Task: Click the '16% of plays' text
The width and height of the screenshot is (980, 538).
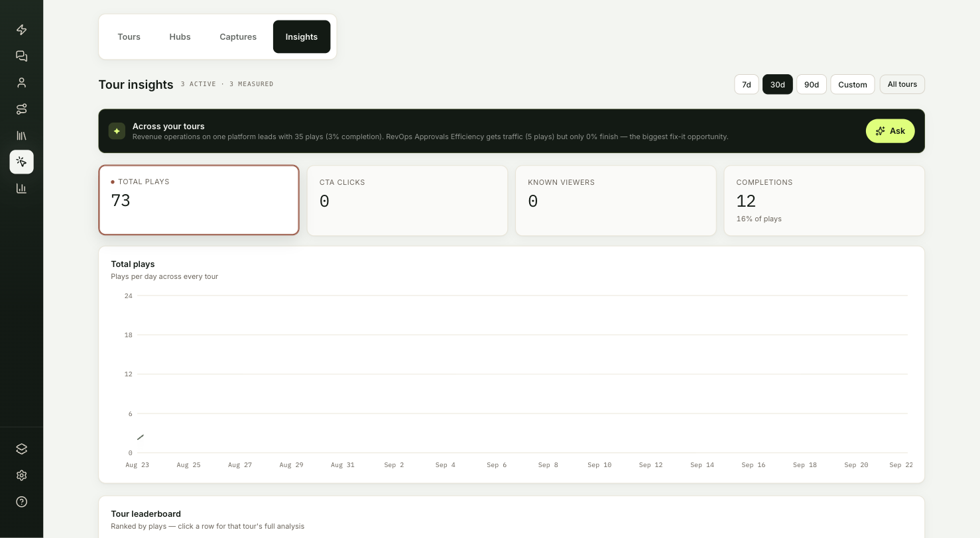Action: click(x=759, y=219)
